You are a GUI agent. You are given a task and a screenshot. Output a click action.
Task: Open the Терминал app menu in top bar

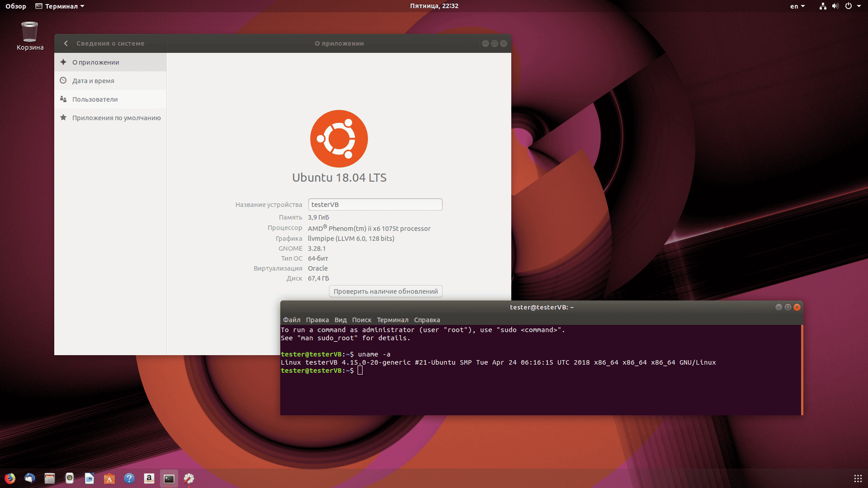pyautogui.click(x=60, y=6)
